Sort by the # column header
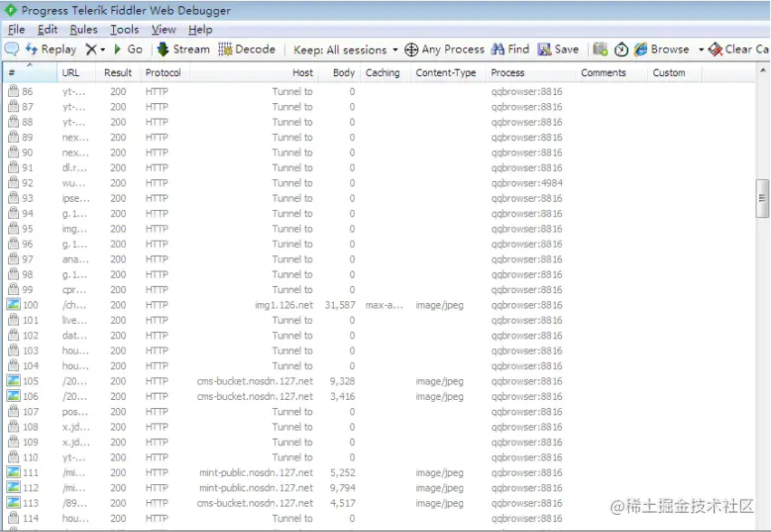771x532 pixels. point(30,72)
